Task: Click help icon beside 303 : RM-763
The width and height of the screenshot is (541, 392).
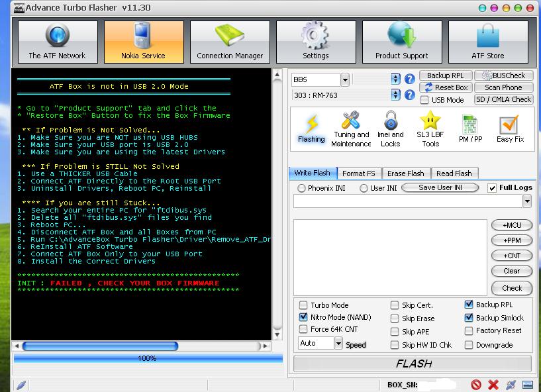Action: click(409, 95)
